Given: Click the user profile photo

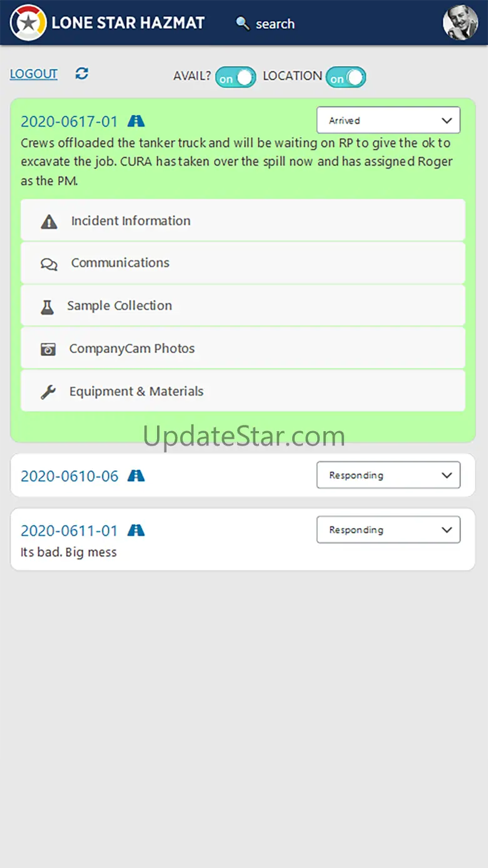Looking at the screenshot, I should [460, 23].
